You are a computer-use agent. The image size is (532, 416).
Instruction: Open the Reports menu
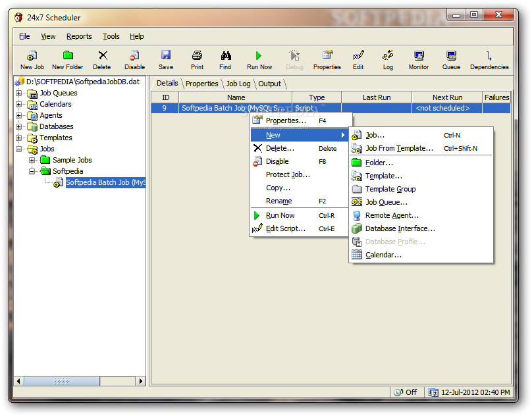(79, 36)
